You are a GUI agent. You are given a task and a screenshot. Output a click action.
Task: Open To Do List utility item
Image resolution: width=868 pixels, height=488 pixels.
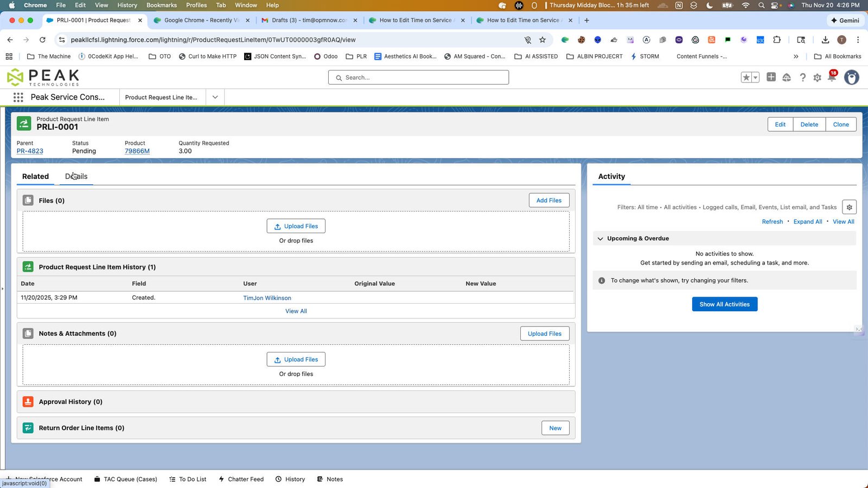click(x=188, y=479)
